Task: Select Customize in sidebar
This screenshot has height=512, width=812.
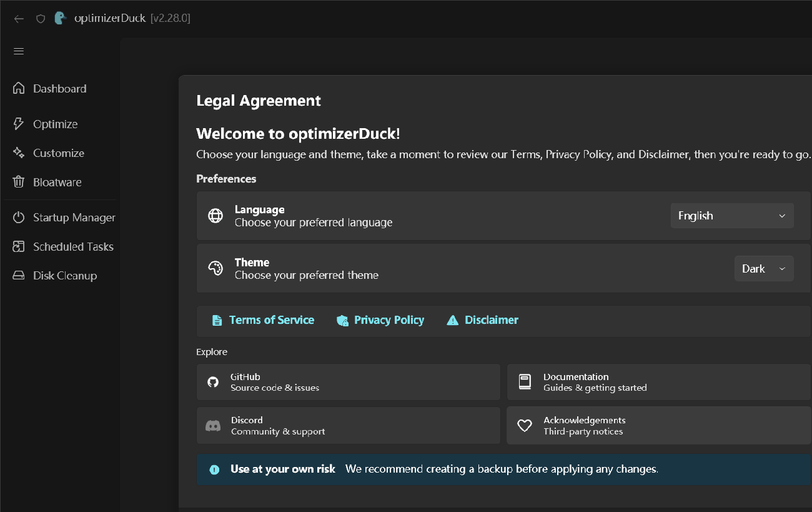Action: point(60,153)
